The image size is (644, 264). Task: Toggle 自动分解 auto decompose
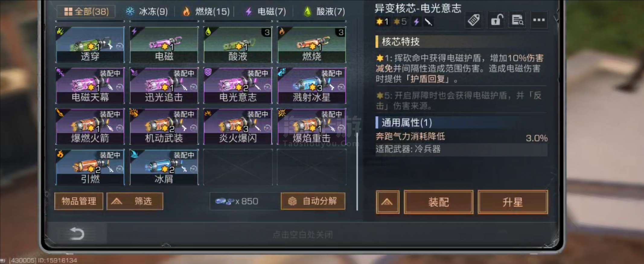pyautogui.click(x=313, y=201)
